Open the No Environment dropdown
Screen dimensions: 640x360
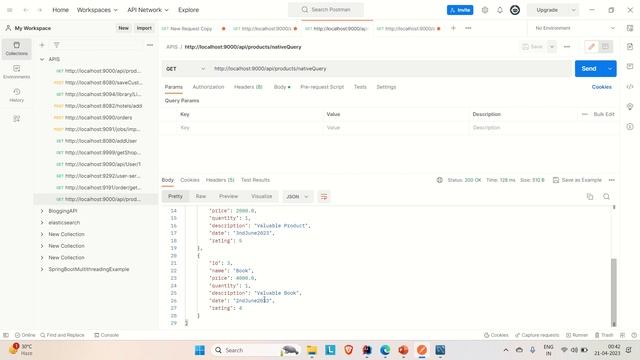[575, 28]
